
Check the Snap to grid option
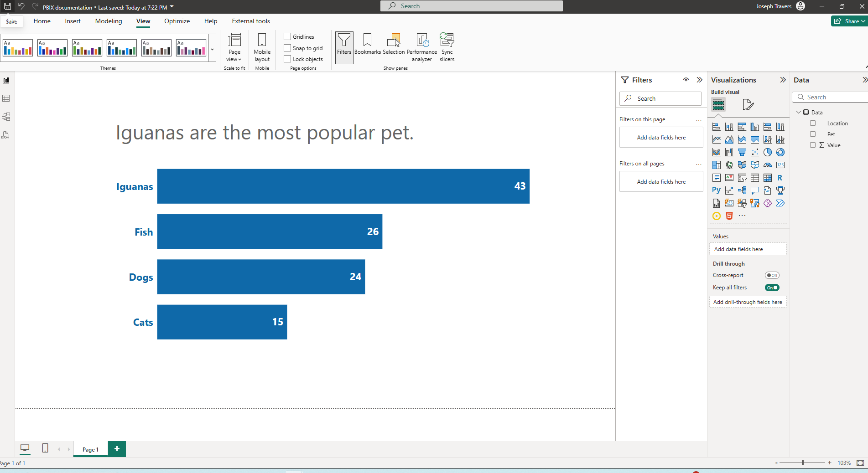[287, 48]
